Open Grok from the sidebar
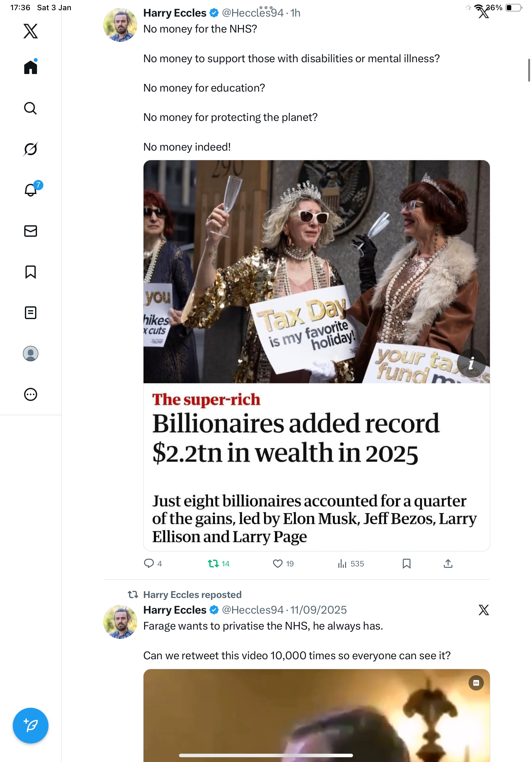This screenshot has width=532, height=762. [x=31, y=149]
